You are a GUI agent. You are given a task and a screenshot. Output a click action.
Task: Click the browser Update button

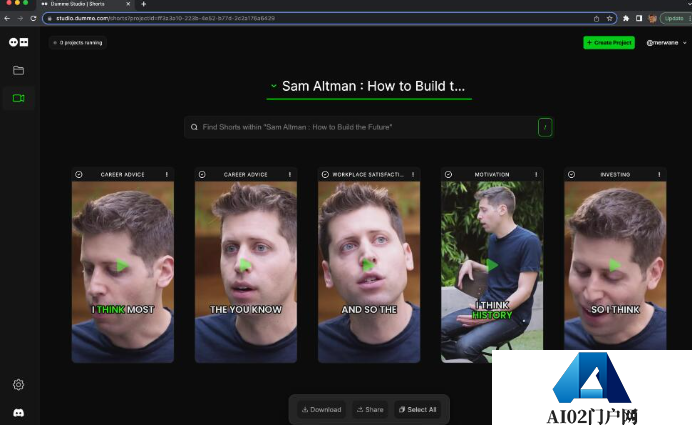tap(674, 19)
